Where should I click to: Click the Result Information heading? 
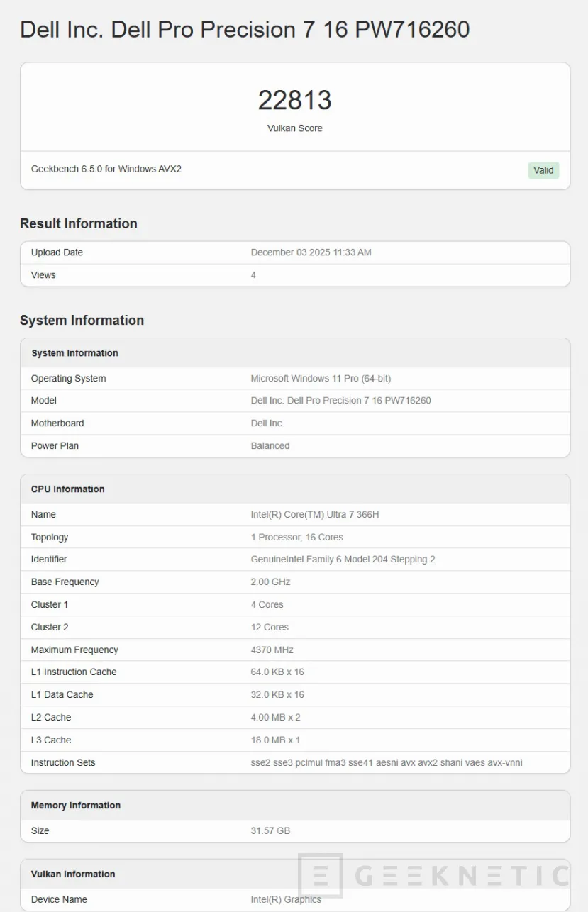[79, 223]
